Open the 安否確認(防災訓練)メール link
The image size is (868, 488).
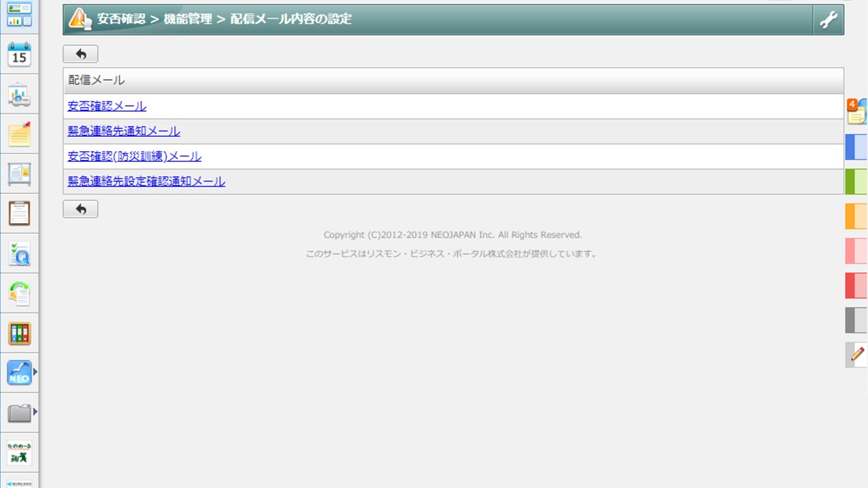point(134,157)
